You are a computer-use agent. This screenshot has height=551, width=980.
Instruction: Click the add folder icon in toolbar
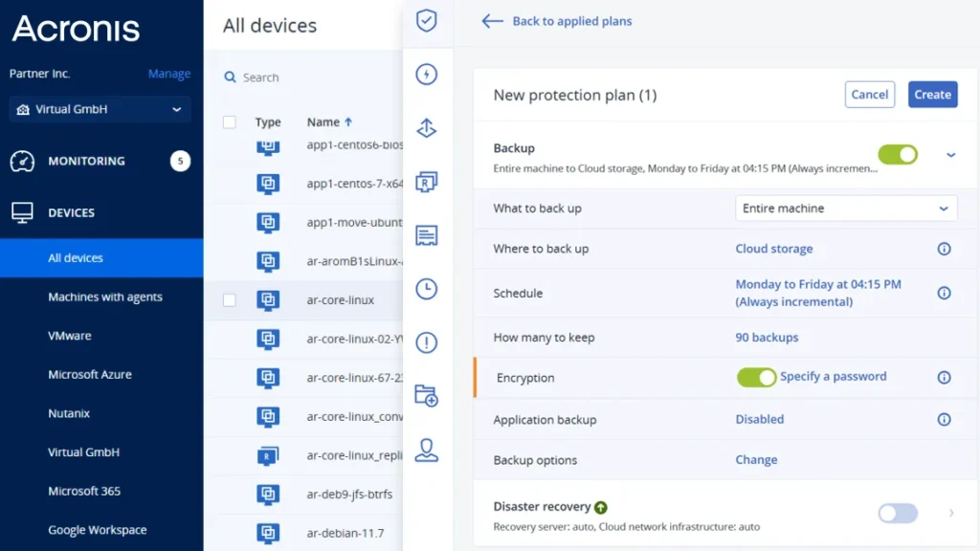[x=427, y=396]
